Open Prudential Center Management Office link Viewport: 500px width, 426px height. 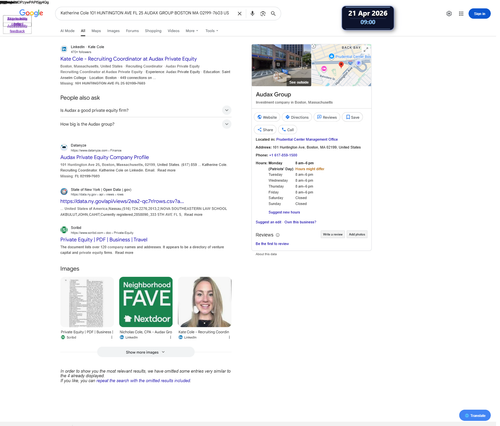coord(307,139)
